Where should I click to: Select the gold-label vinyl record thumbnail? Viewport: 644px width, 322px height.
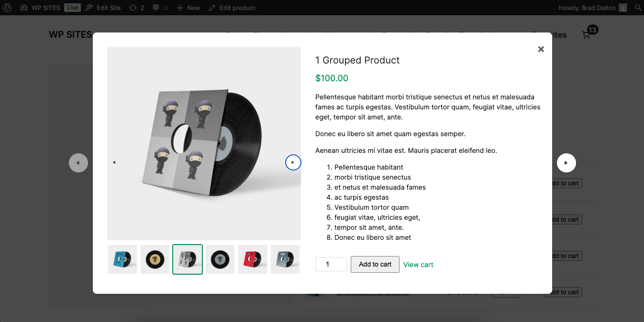155,259
